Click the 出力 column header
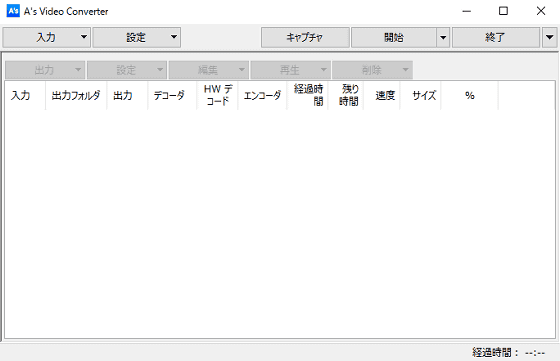This screenshot has height=361, width=560. coord(127,96)
